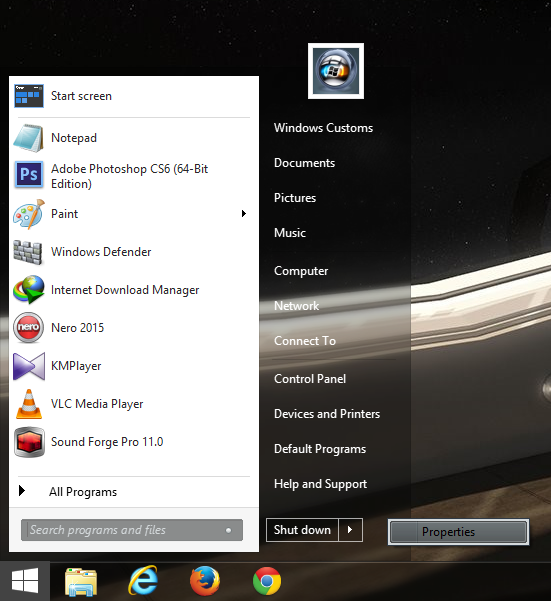The height and width of the screenshot is (601, 551).
Task: Click the Properties button
Action: pos(458,532)
